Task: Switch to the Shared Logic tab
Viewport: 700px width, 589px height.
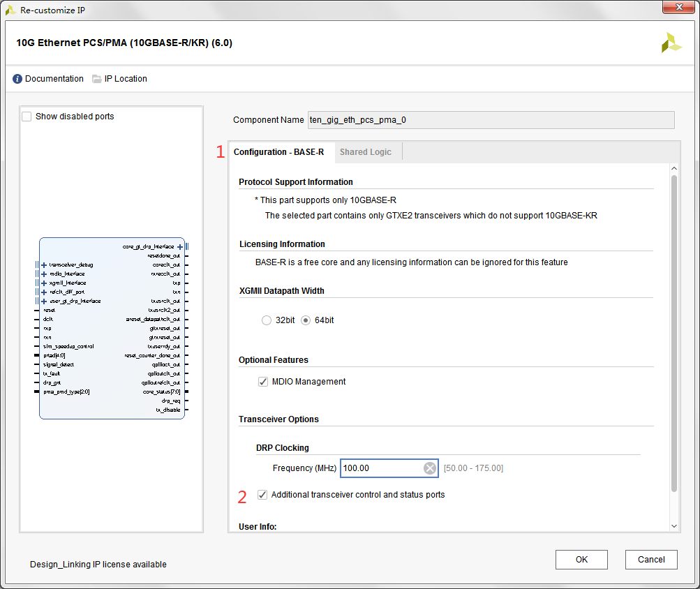Action: 365,152
